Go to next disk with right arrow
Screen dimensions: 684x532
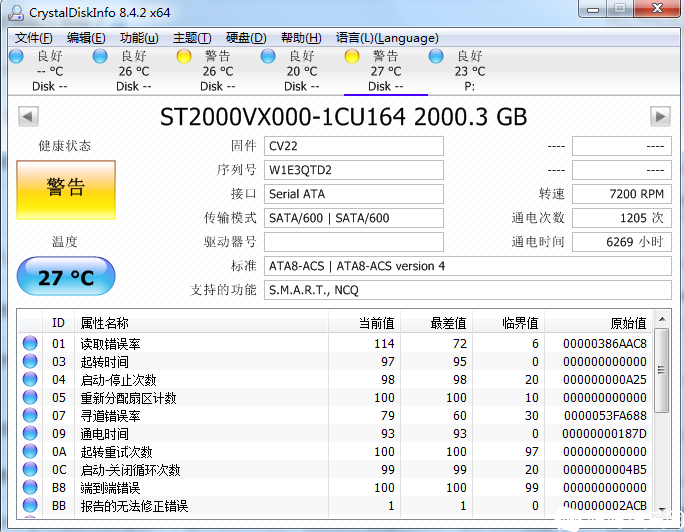(x=660, y=116)
